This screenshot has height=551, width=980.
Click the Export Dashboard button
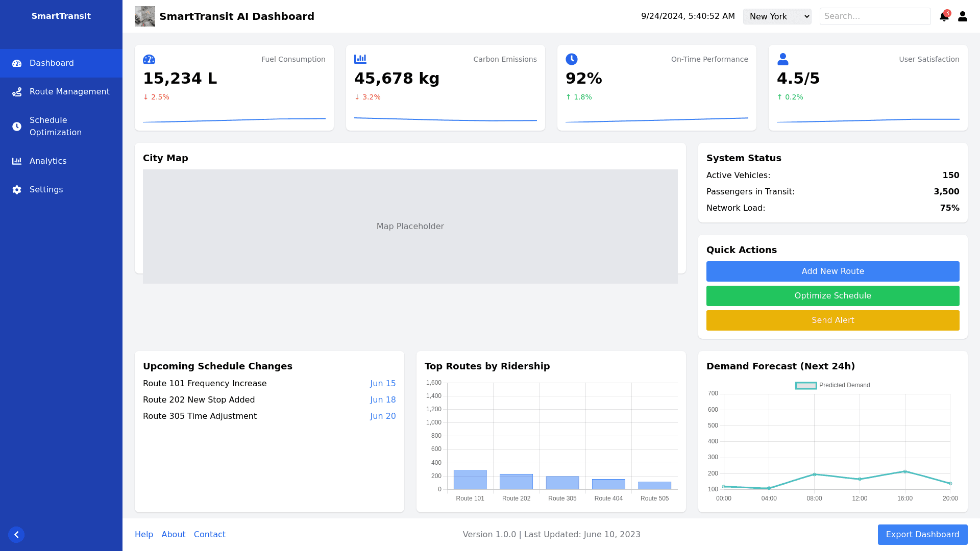point(922,535)
